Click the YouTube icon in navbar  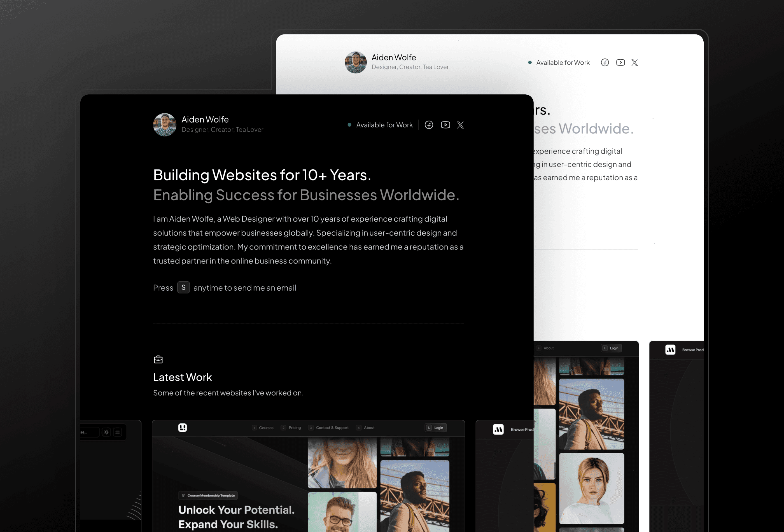coord(445,125)
